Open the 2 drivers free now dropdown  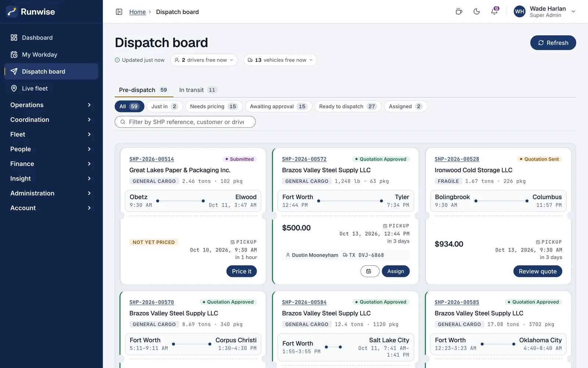click(204, 60)
